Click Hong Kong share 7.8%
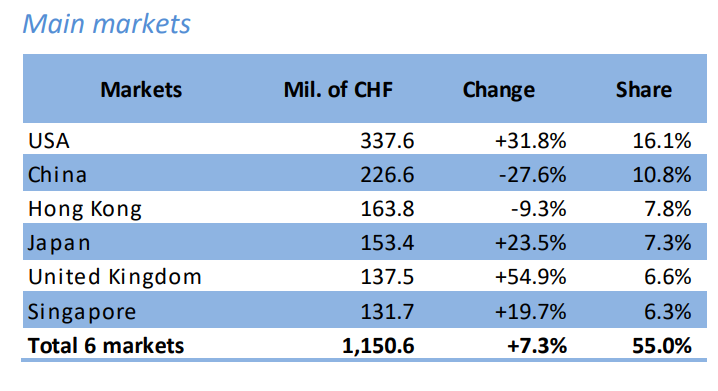 click(x=668, y=209)
